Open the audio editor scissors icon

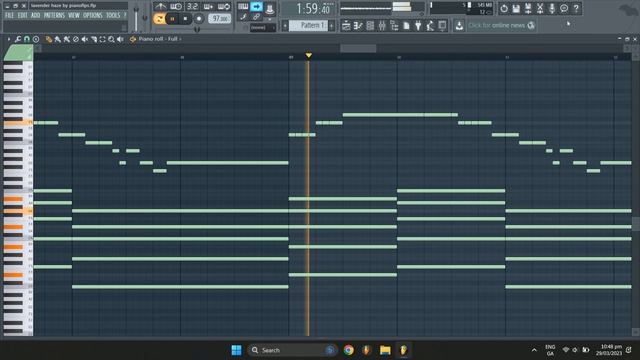540,8
